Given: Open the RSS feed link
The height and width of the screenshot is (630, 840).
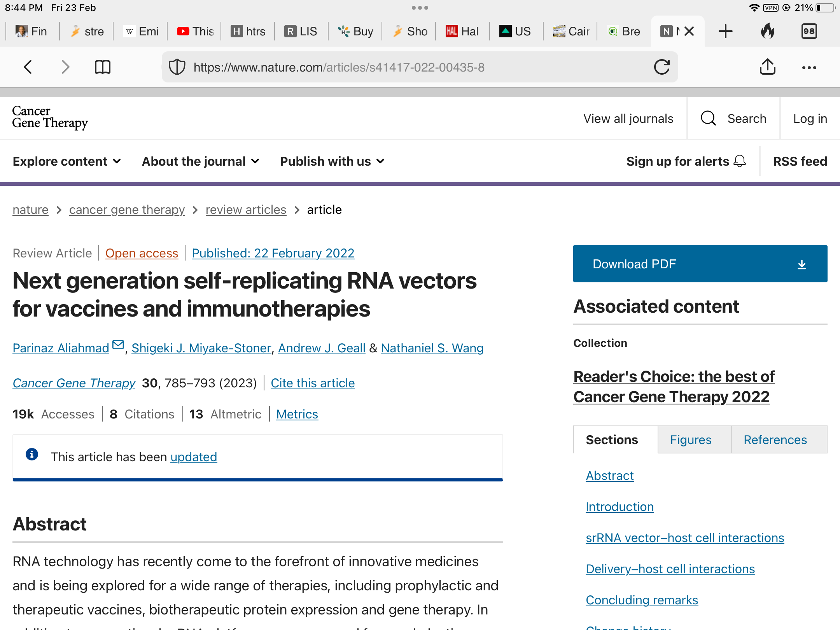Looking at the screenshot, I should (x=800, y=161).
